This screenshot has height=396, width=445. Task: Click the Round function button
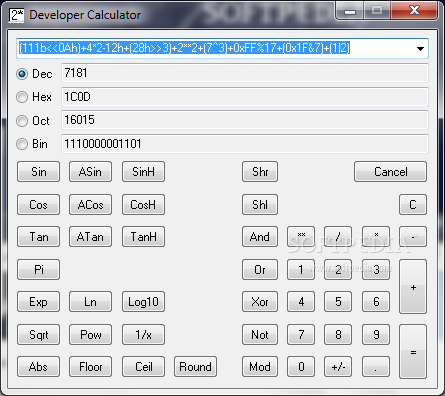pyautogui.click(x=195, y=367)
